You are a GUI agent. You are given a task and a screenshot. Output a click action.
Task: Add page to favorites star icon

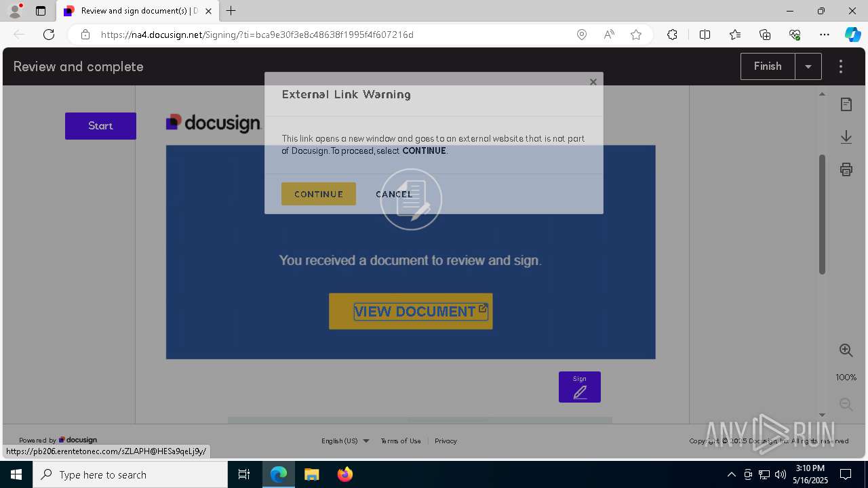point(636,35)
